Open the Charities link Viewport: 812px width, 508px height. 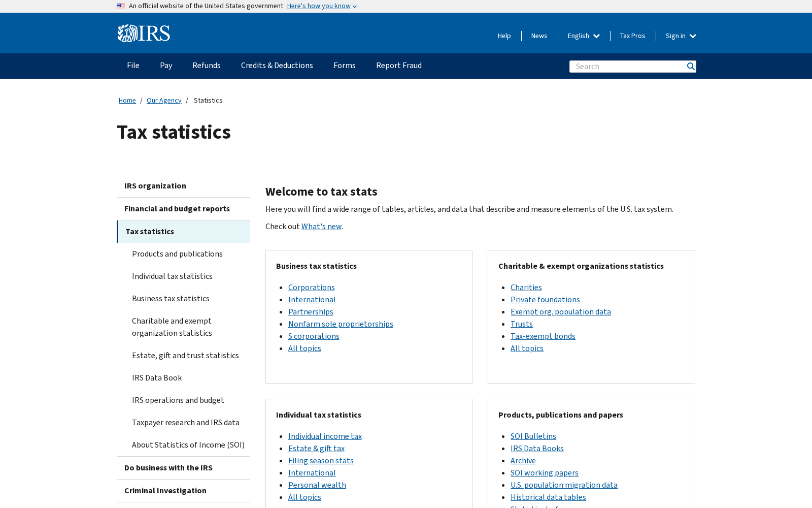[526, 288]
